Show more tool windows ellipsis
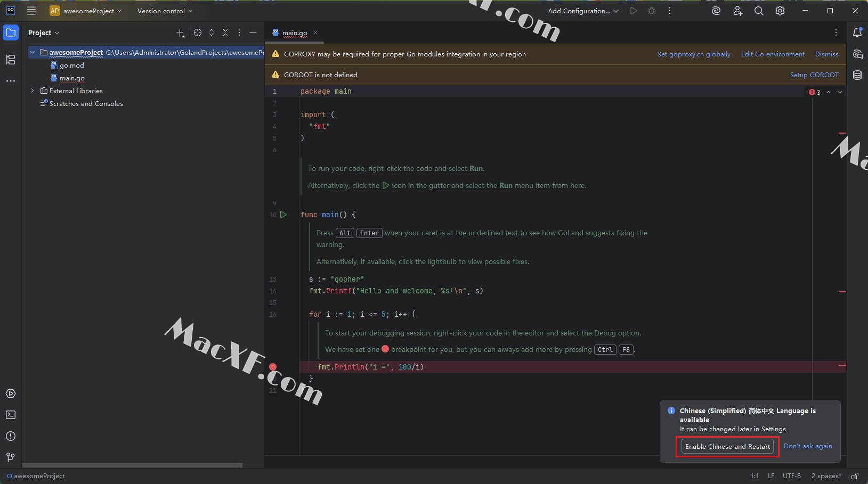The image size is (868, 484). tap(11, 81)
